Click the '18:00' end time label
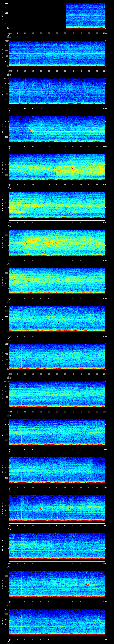114x644 pixels. [x=105, y=336]
